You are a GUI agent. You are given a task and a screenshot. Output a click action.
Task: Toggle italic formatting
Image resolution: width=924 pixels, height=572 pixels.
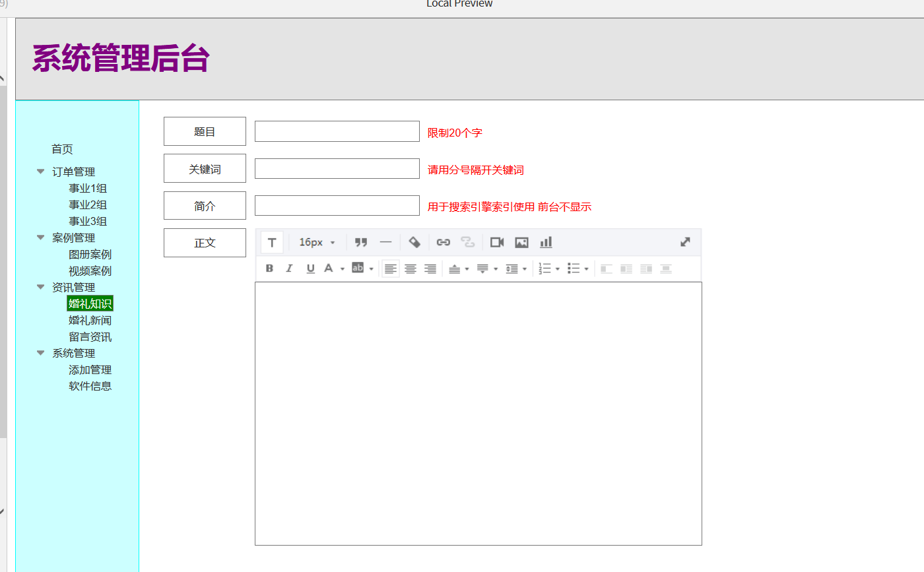(289, 269)
